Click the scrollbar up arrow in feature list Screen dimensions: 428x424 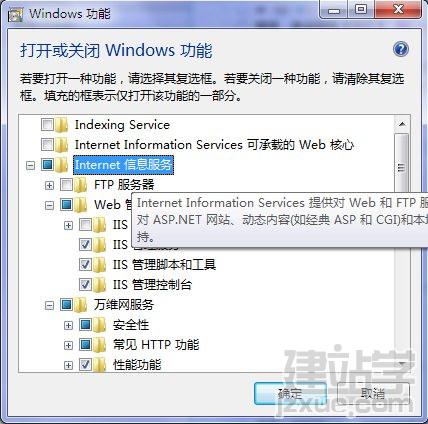[402, 124]
